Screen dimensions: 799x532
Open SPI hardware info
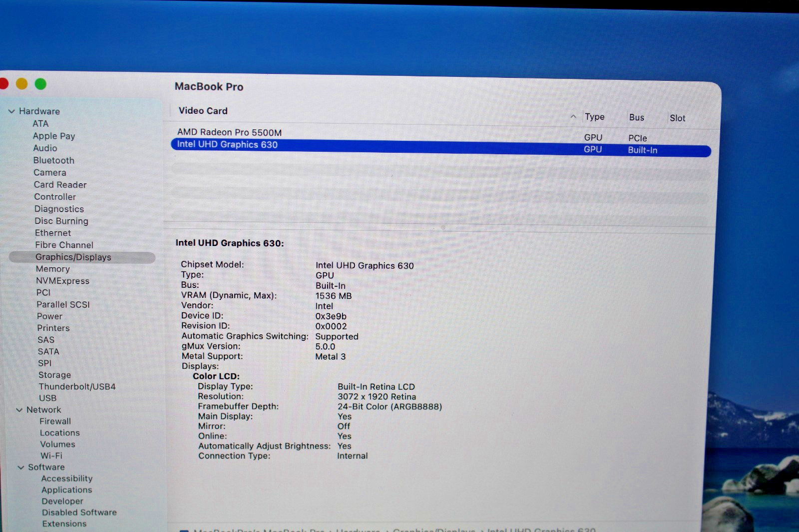click(x=45, y=363)
